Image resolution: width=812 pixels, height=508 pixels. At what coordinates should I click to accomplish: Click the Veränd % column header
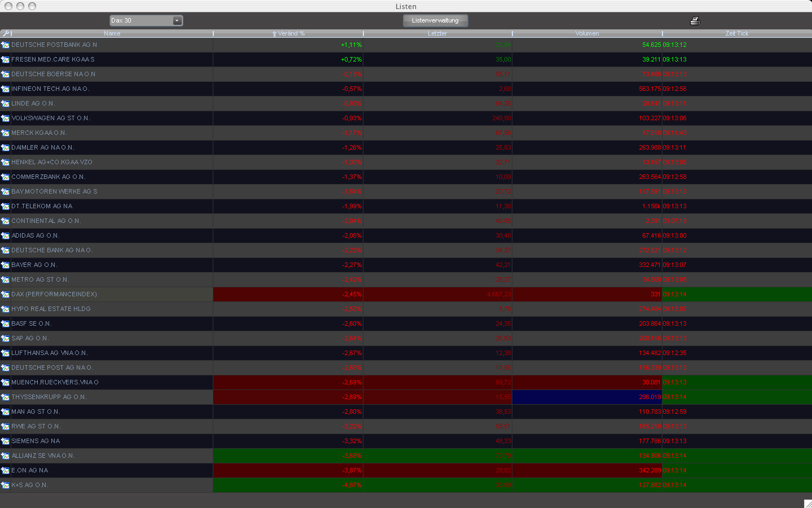288,33
